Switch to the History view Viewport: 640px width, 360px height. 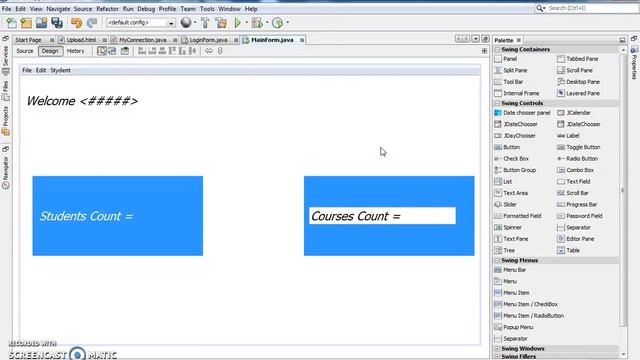point(76,51)
